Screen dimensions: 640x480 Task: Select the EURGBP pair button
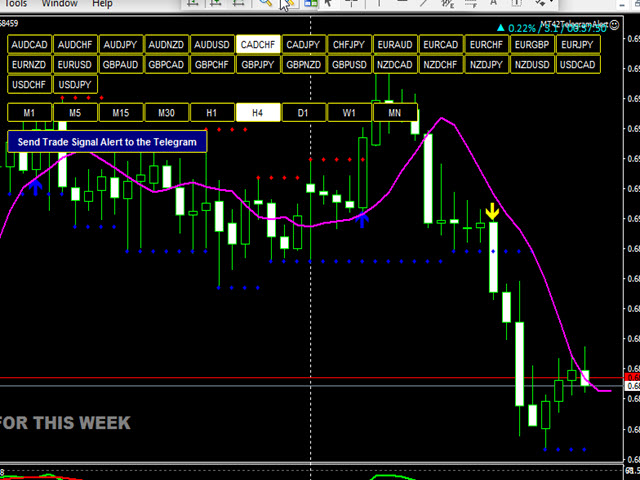(532, 44)
